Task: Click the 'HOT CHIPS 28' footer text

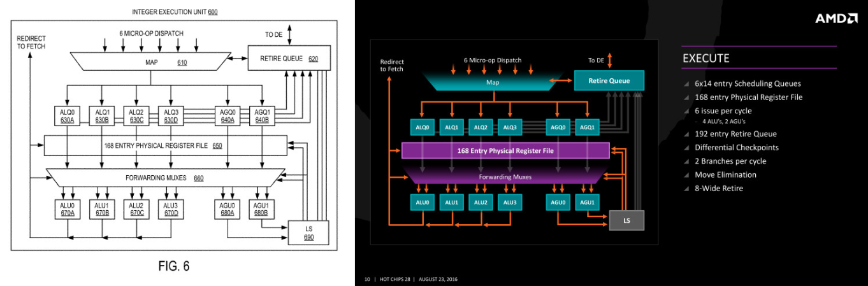Action: tap(395, 280)
